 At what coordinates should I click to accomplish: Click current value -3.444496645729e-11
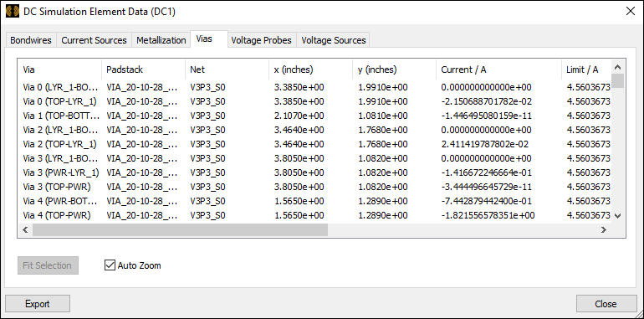(x=486, y=187)
